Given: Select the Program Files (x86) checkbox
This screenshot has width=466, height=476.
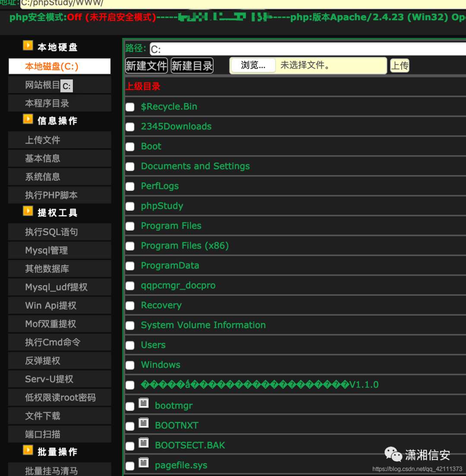Looking at the screenshot, I should tap(130, 246).
